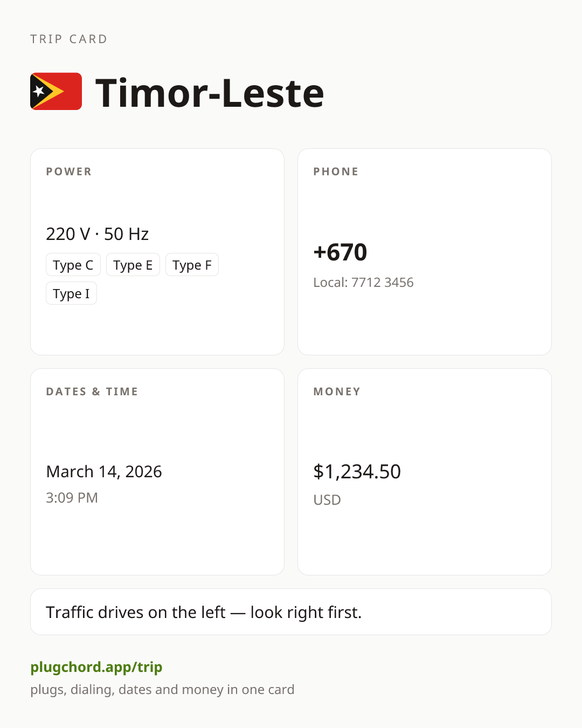Click the PHONE card heading
Image resolution: width=582 pixels, height=728 pixels.
pos(336,171)
